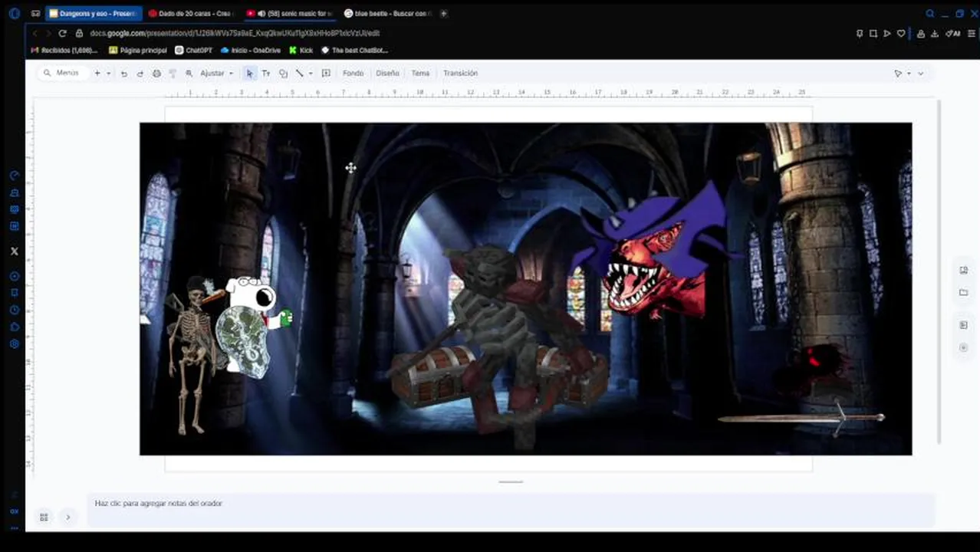Viewport: 980px width, 552px height.
Task: Expand the pointer mode dropdown arrow
Action: [909, 74]
